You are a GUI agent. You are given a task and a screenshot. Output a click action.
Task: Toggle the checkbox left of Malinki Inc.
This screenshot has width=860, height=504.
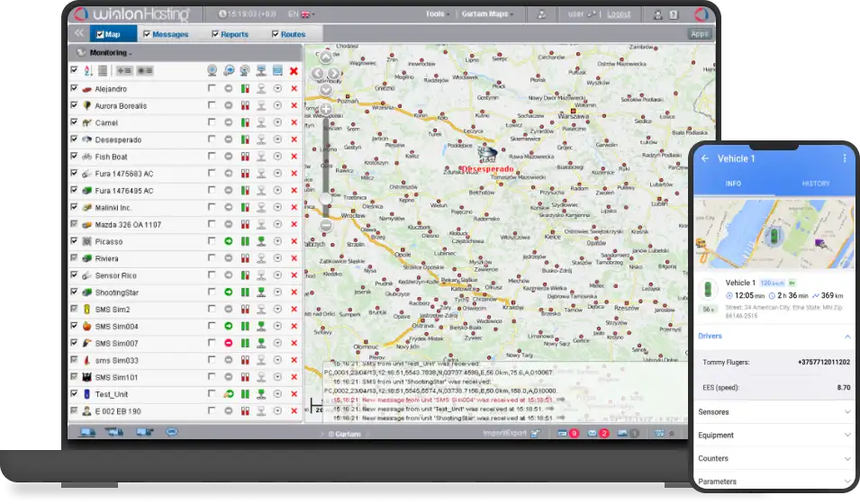(74, 207)
